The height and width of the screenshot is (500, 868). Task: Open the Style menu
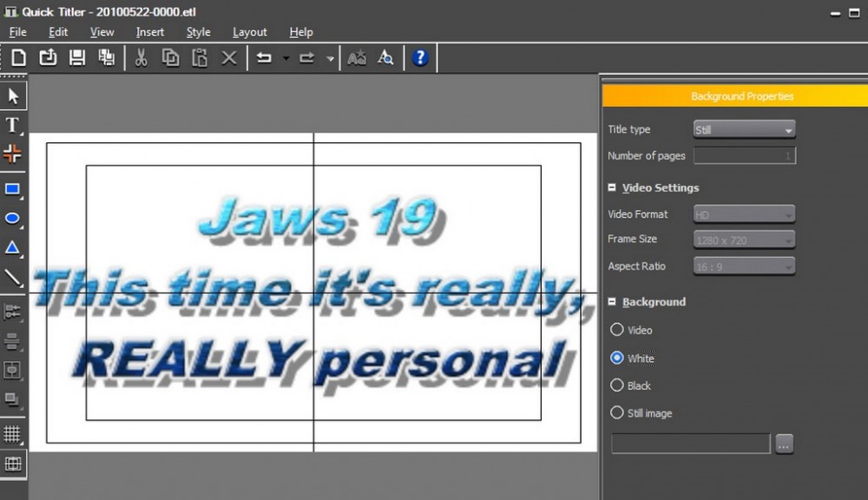[198, 32]
